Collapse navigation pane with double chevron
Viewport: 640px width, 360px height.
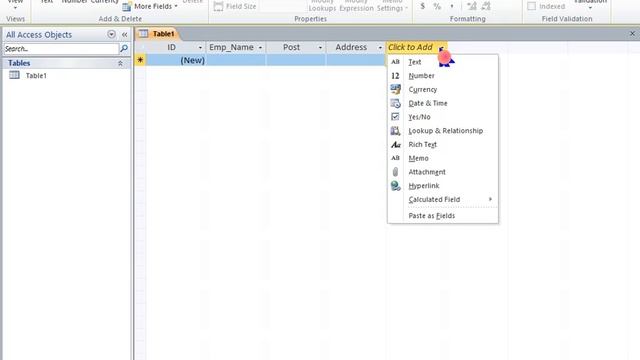point(124,35)
